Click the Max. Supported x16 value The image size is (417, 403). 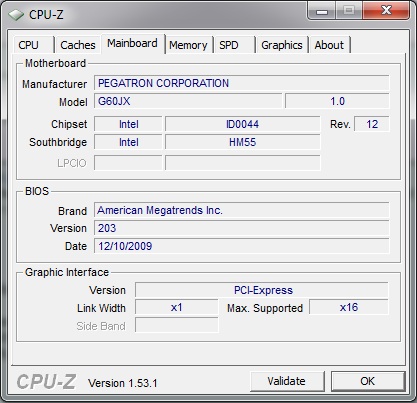349,307
